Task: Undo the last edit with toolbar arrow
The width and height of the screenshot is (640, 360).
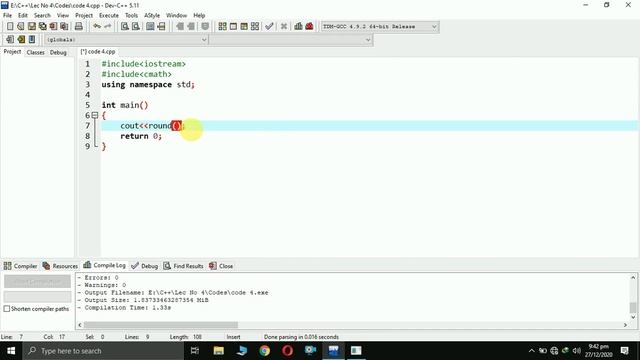Action: (97, 27)
